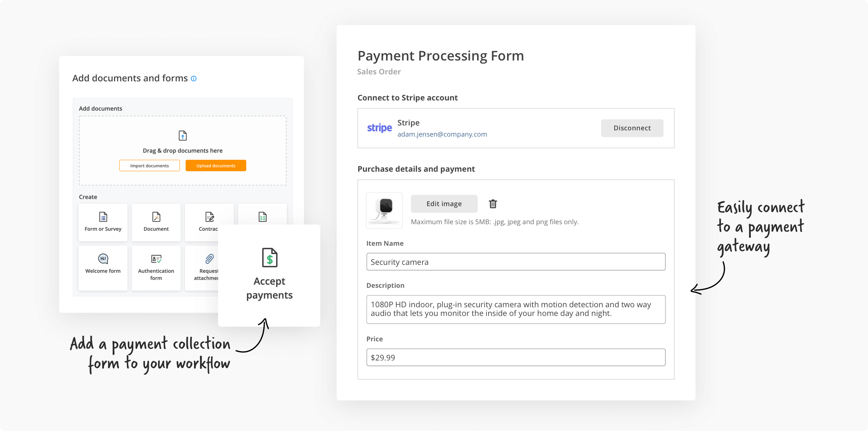Disconnect the Stripe account

pyautogui.click(x=632, y=128)
